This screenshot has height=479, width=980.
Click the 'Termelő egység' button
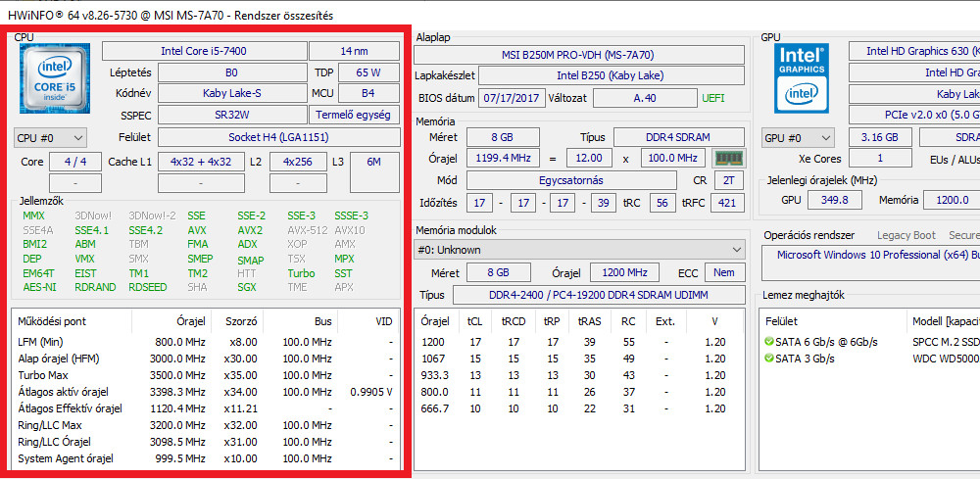[x=354, y=115]
